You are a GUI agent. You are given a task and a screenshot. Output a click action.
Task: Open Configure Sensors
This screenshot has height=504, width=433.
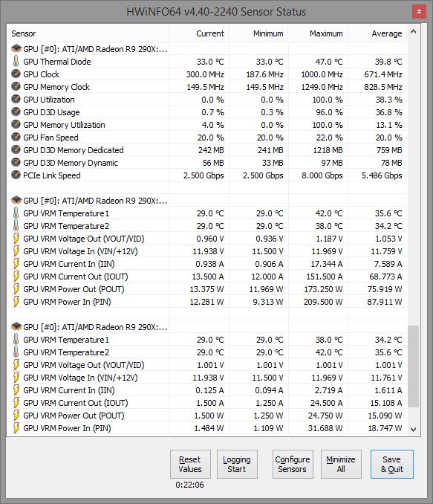point(293,464)
